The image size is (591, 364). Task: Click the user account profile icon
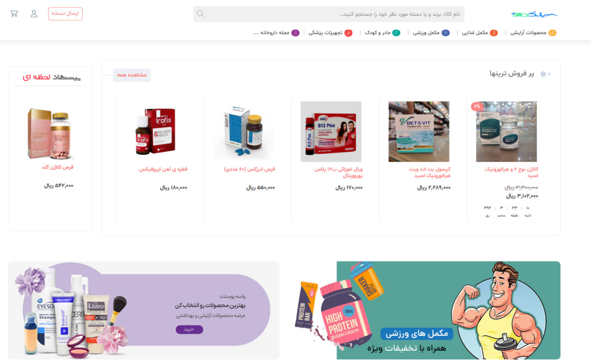(x=34, y=13)
